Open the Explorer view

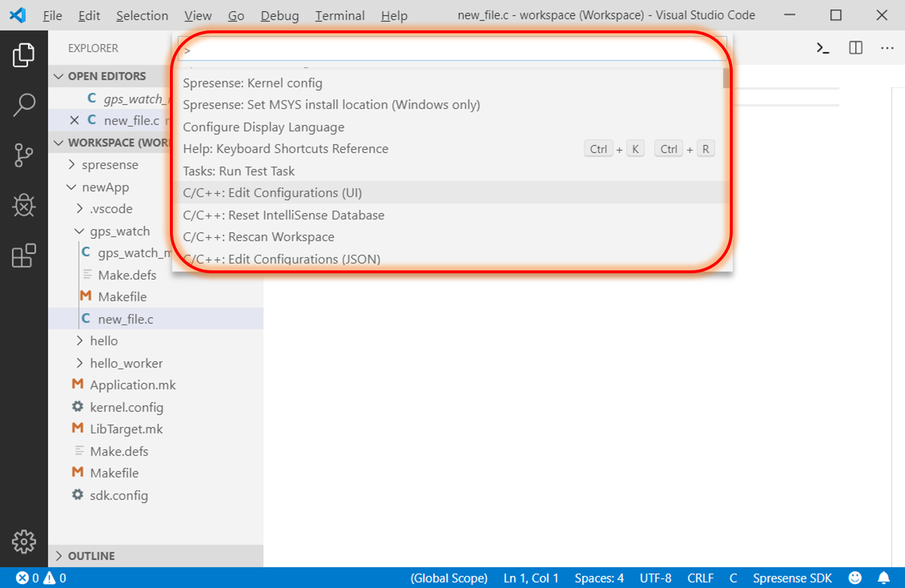24,54
